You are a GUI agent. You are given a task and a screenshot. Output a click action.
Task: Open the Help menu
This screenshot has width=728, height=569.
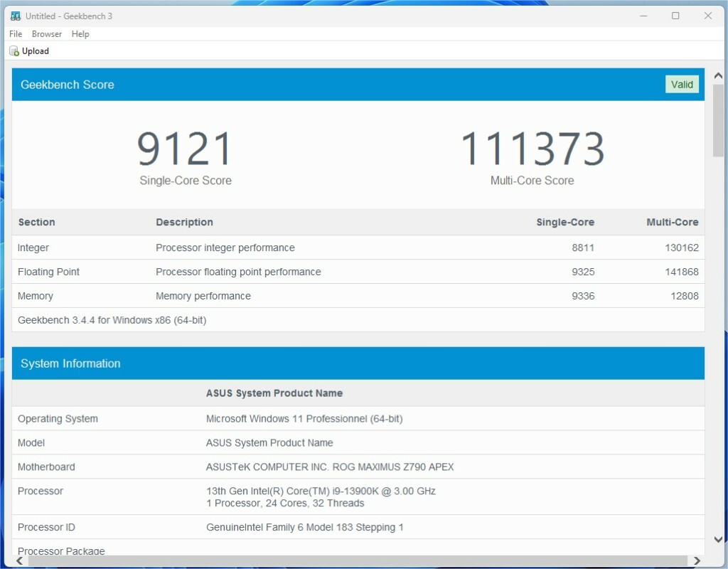tap(80, 34)
